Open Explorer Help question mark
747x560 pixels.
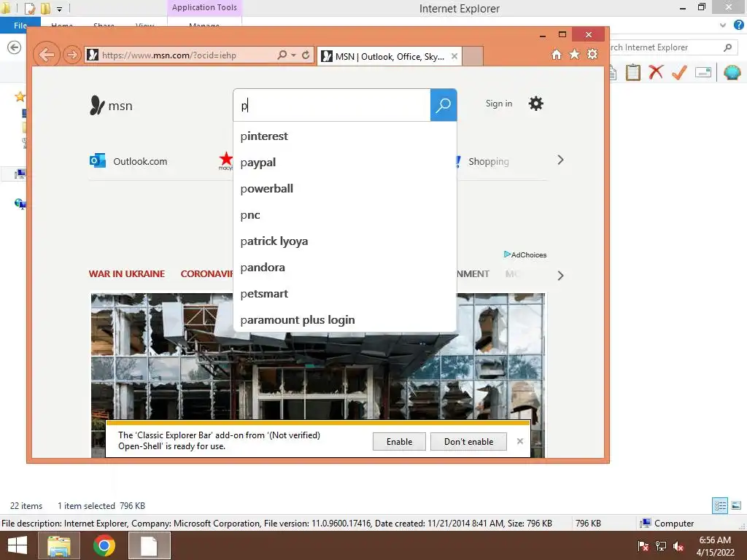click(x=738, y=25)
